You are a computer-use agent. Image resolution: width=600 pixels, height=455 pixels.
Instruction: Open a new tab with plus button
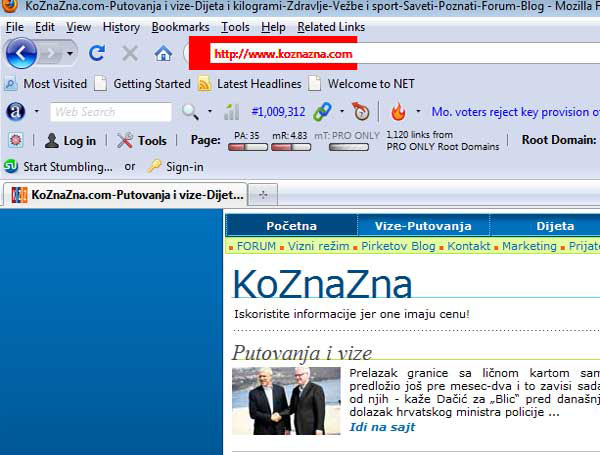tap(263, 195)
